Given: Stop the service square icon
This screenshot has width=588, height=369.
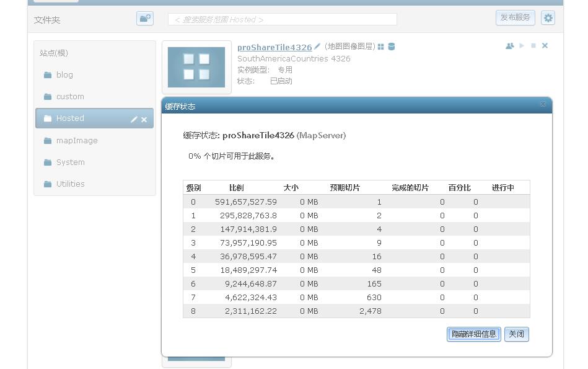Looking at the screenshot, I should click(533, 45).
